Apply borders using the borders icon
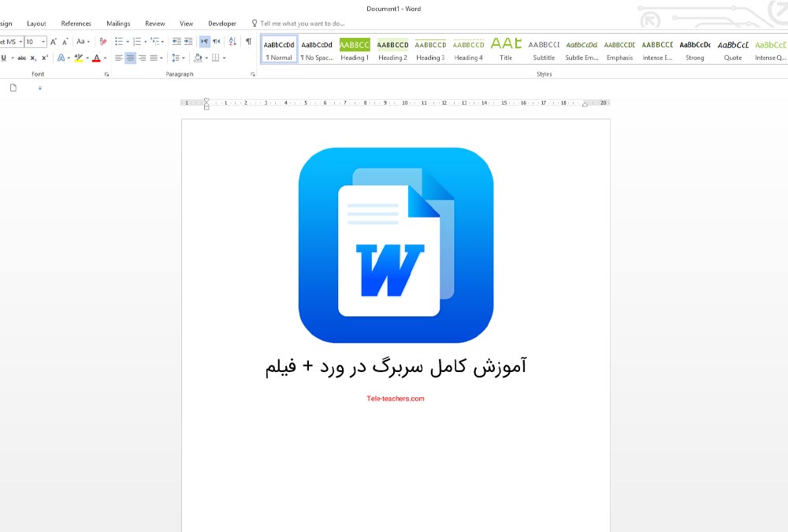 216,58
